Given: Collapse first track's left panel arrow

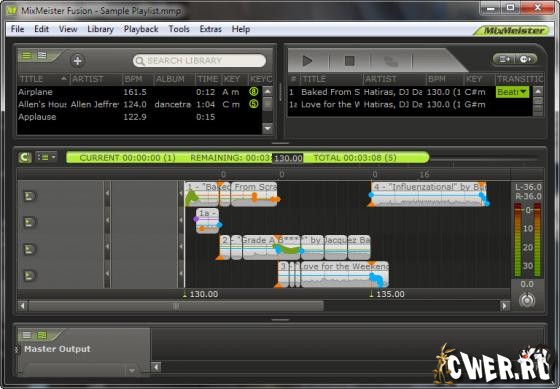Looking at the screenshot, I should click(x=107, y=193).
